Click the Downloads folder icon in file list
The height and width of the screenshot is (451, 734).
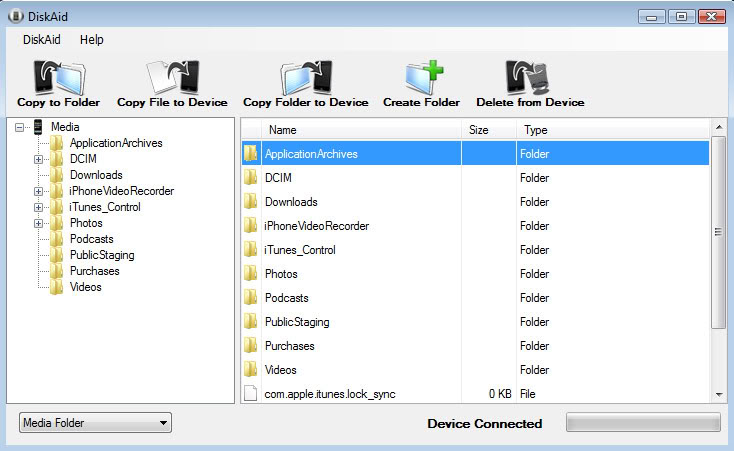tap(250, 201)
